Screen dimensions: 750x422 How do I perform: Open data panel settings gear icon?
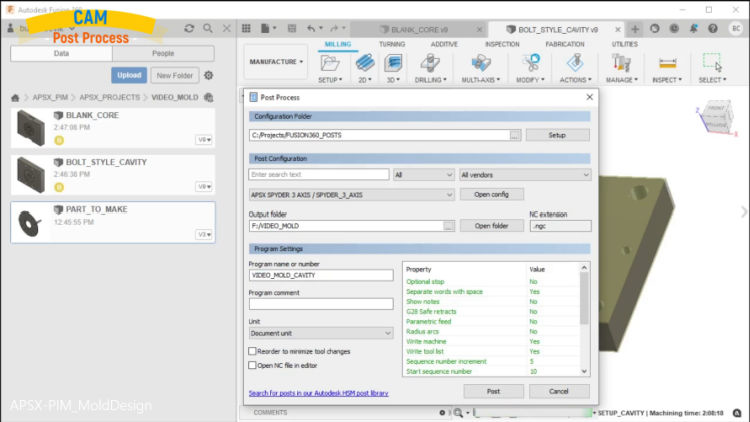point(209,75)
